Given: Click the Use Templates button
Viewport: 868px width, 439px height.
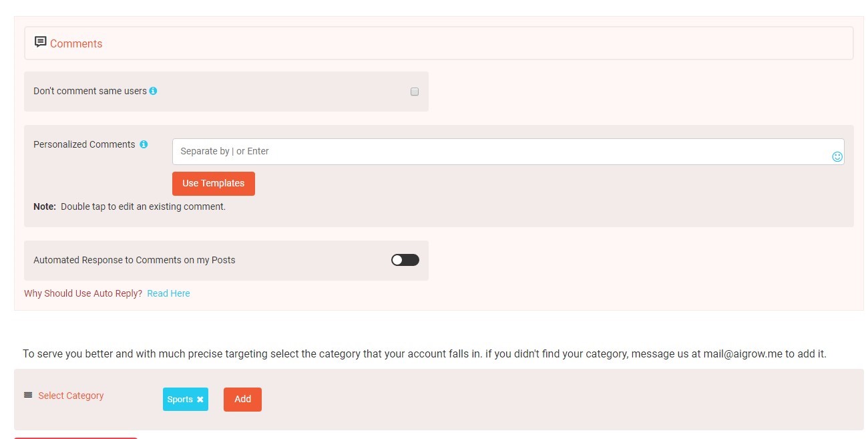Looking at the screenshot, I should (214, 184).
